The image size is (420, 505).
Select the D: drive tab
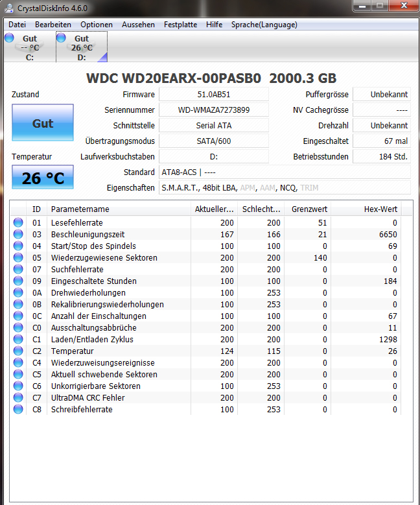[x=82, y=47]
